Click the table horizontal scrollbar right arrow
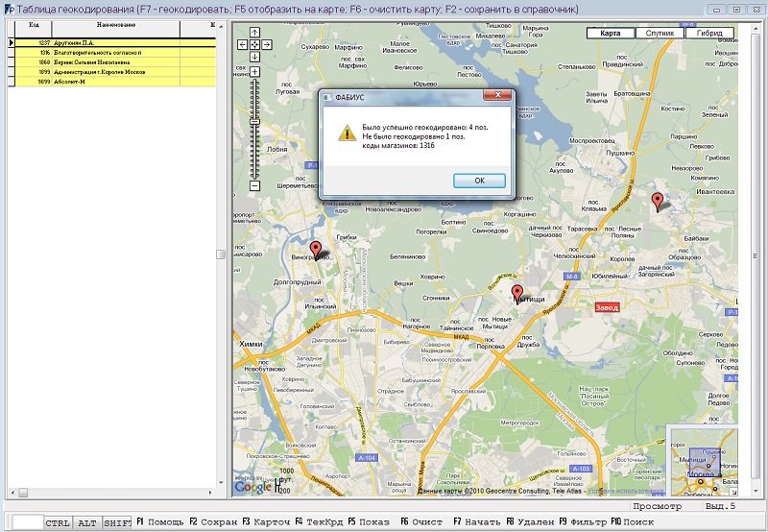Image resolution: width=768 pixels, height=532 pixels. click(211, 493)
